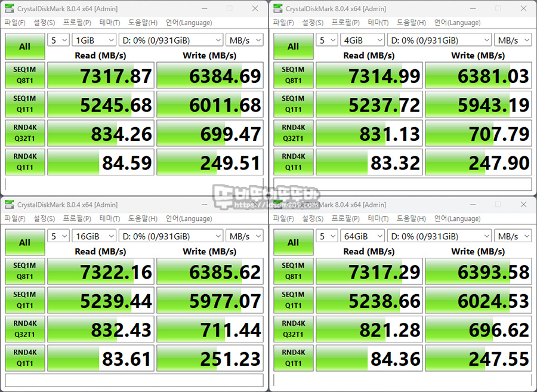Start RND4K Q1T1 test in the 4GiB window

tap(294, 162)
